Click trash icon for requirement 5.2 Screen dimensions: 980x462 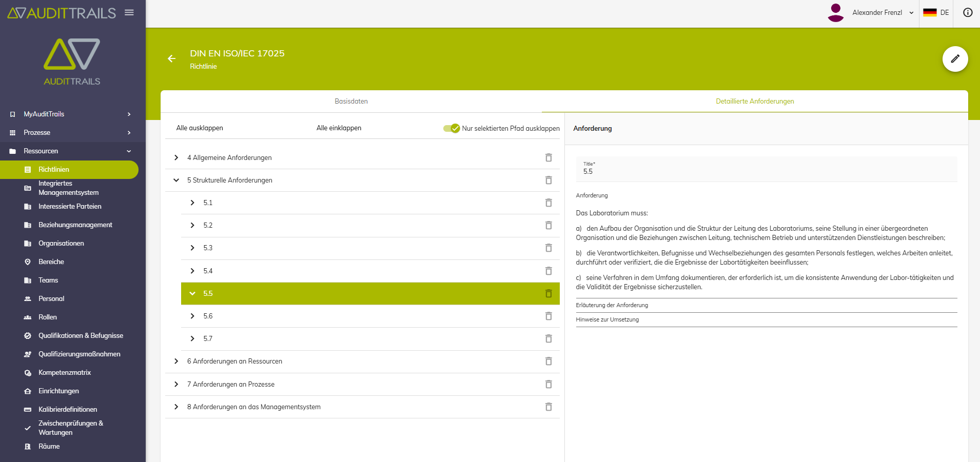point(548,225)
